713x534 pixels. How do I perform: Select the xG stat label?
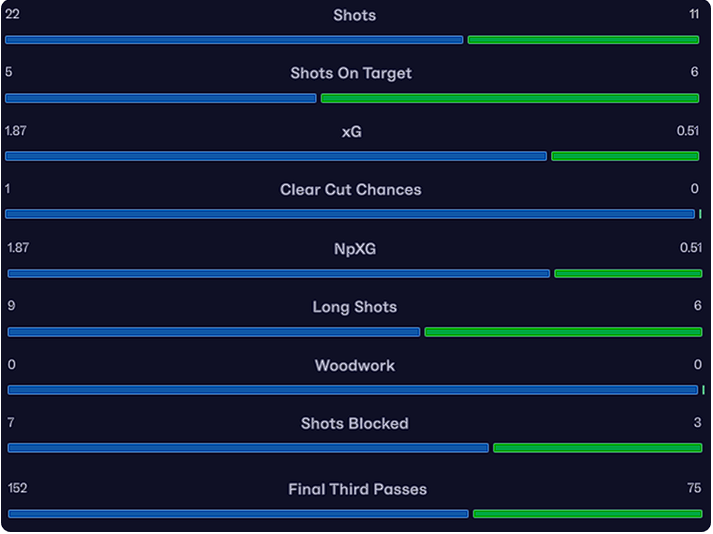[x=351, y=132]
